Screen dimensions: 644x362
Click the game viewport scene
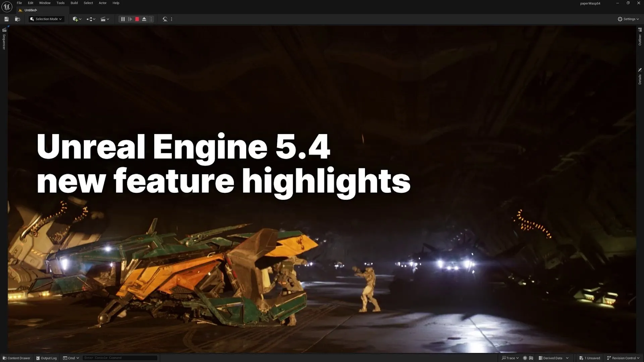tap(322, 189)
